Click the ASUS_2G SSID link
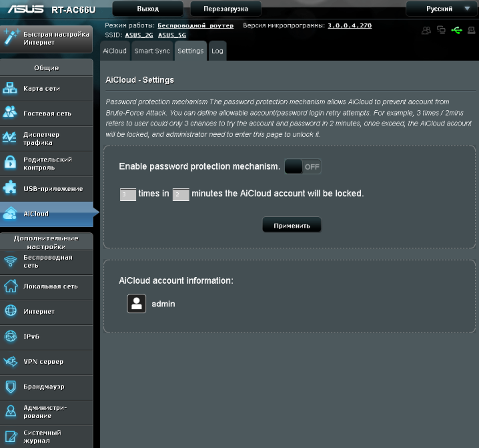 click(x=139, y=35)
